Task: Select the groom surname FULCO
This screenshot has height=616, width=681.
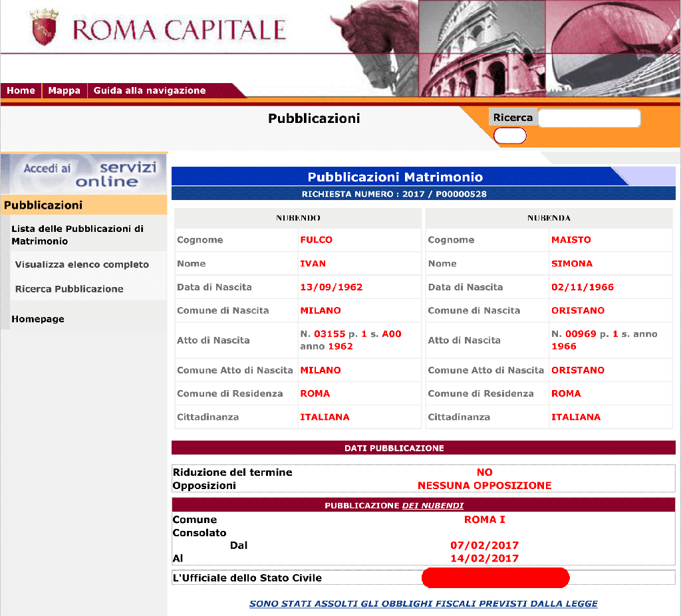Action: tap(316, 240)
